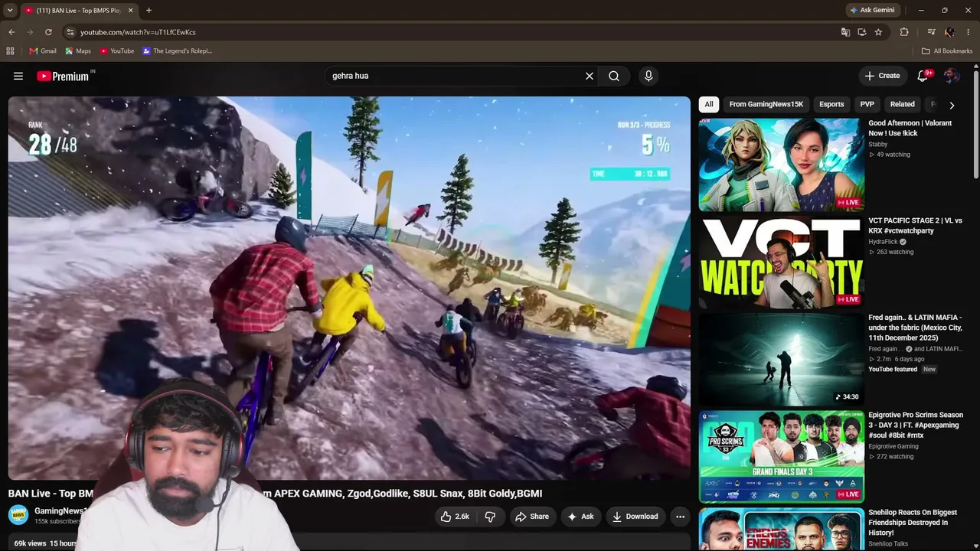Open the Fred again LATIN MAFIA thumbnail
Screen dimensions: 980x551
click(x=781, y=359)
